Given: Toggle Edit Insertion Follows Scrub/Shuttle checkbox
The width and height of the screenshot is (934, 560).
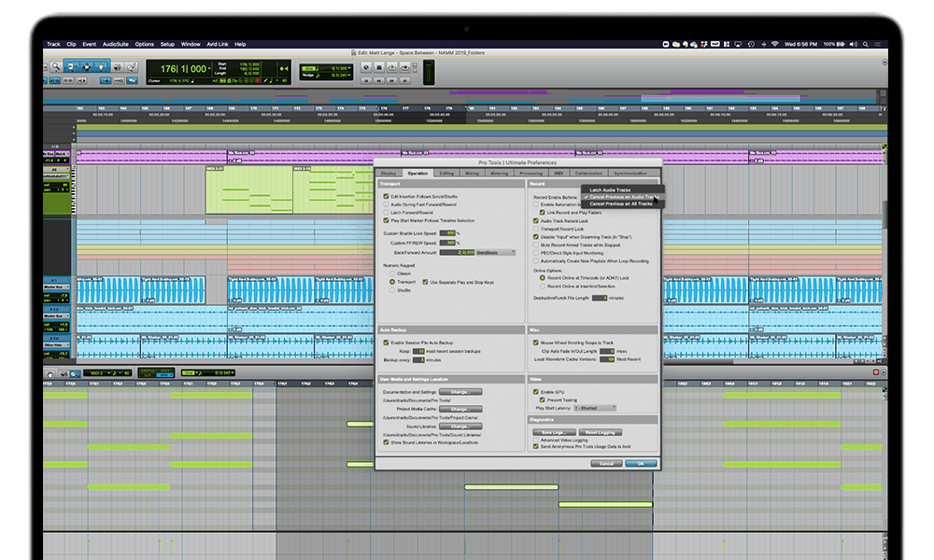Looking at the screenshot, I should [386, 196].
